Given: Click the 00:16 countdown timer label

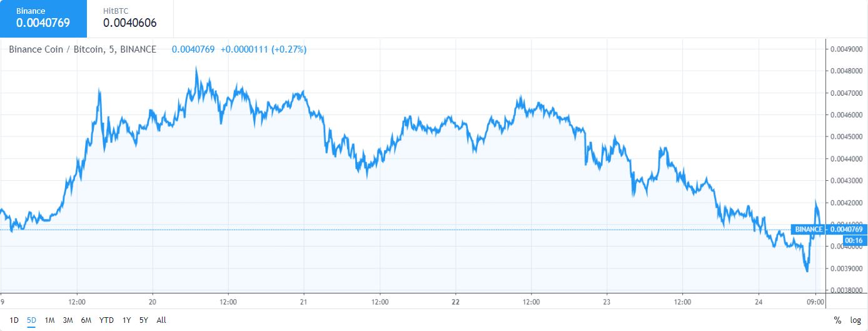Looking at the screenshot, I should coord(853,240).
